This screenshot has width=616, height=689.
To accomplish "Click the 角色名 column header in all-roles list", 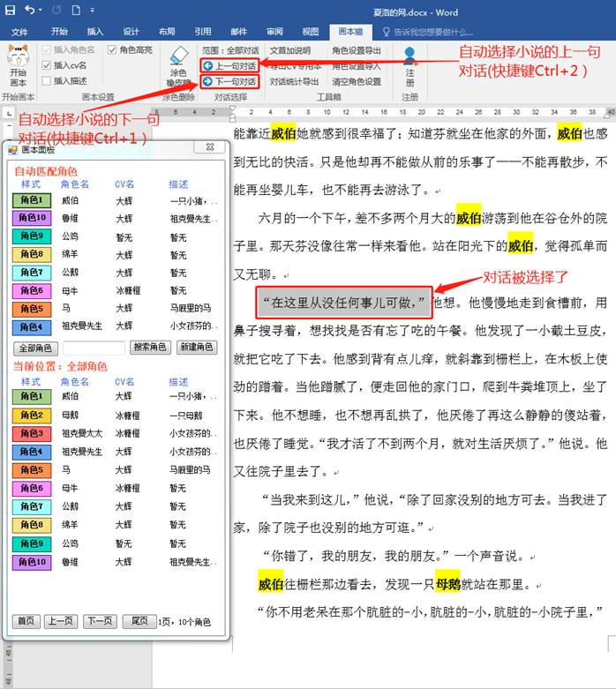I will point(75,381).
